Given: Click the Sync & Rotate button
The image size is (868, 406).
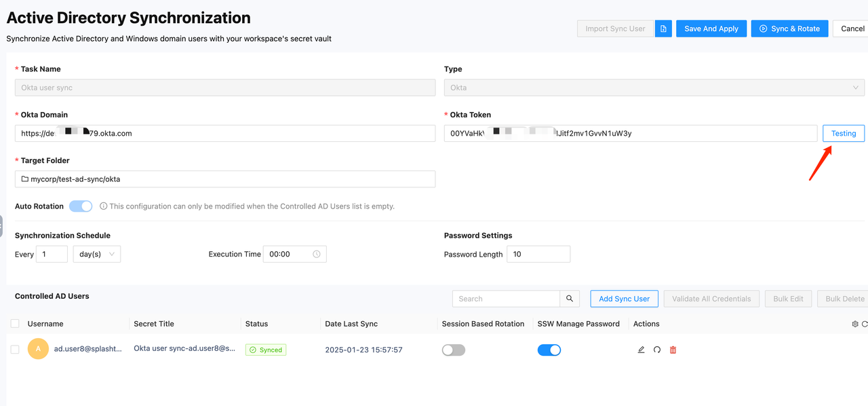Looking at the screenshot, I should click(789, 29).
